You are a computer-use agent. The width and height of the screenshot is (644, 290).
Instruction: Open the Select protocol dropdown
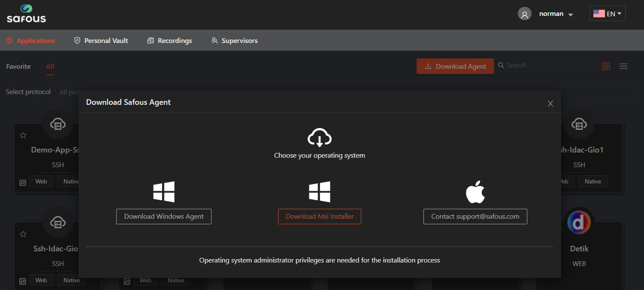tap(344, 92)
